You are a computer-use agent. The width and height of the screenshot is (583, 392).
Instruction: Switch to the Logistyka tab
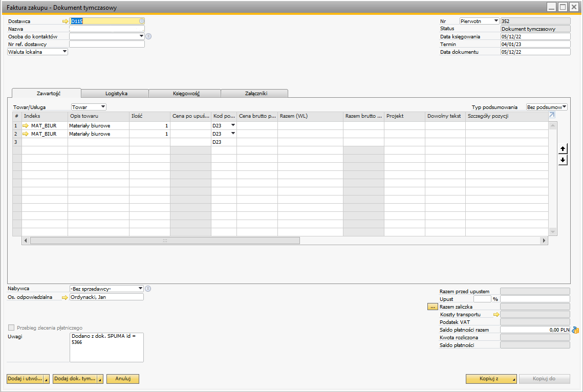coord(116,94)
